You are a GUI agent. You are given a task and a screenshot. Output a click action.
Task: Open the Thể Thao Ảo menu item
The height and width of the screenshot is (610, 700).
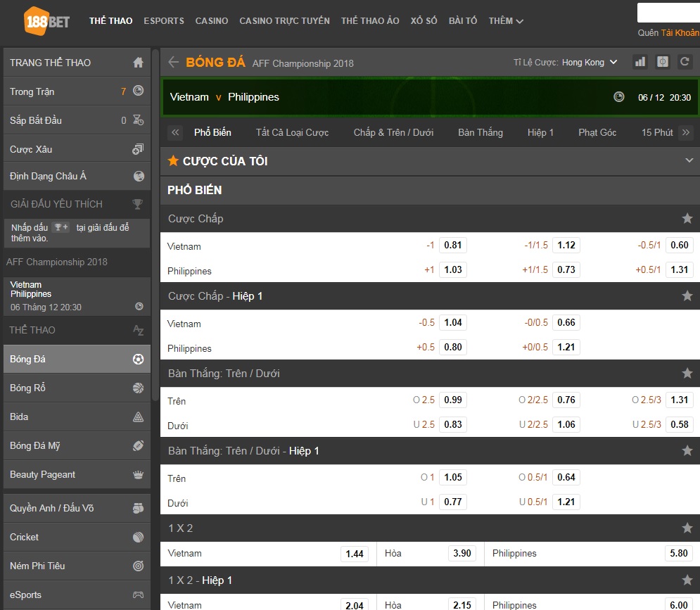[x=370, y=21]
